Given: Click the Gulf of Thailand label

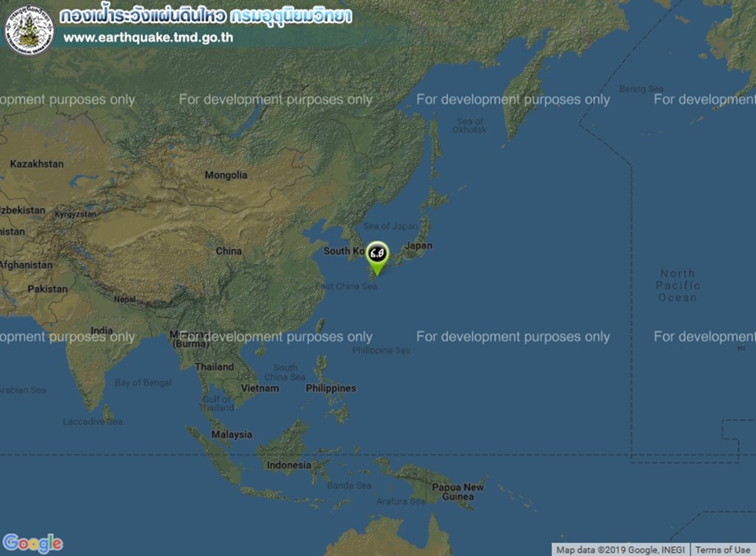Looking at the screenshot, I should click(217, 403).
